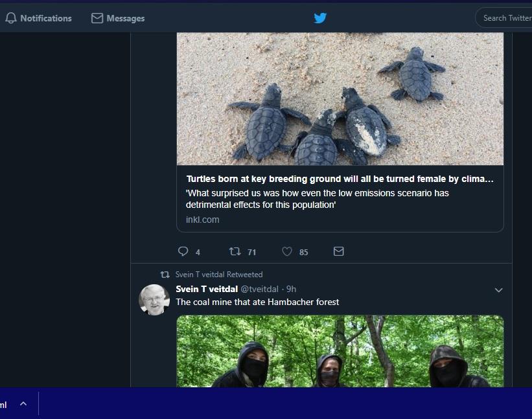Viewport: 532px width, 419px height.
Task: Retweet the turtles tweet
Action: pyautogui.click(x=235, y=251)
